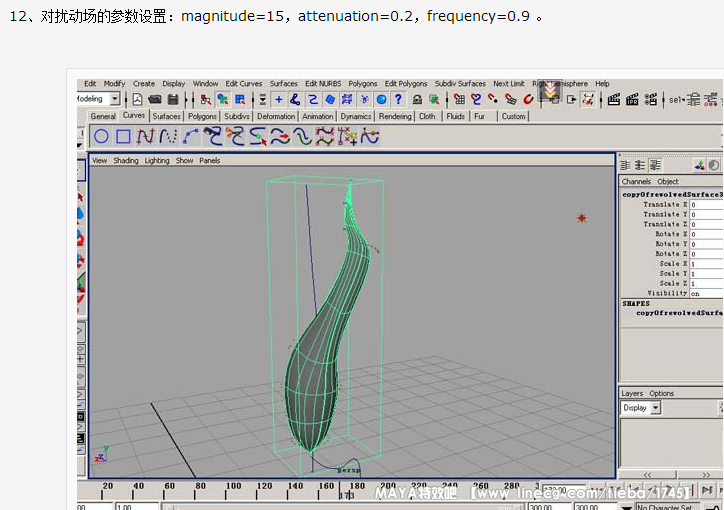Click the IPR render icon

632,100
